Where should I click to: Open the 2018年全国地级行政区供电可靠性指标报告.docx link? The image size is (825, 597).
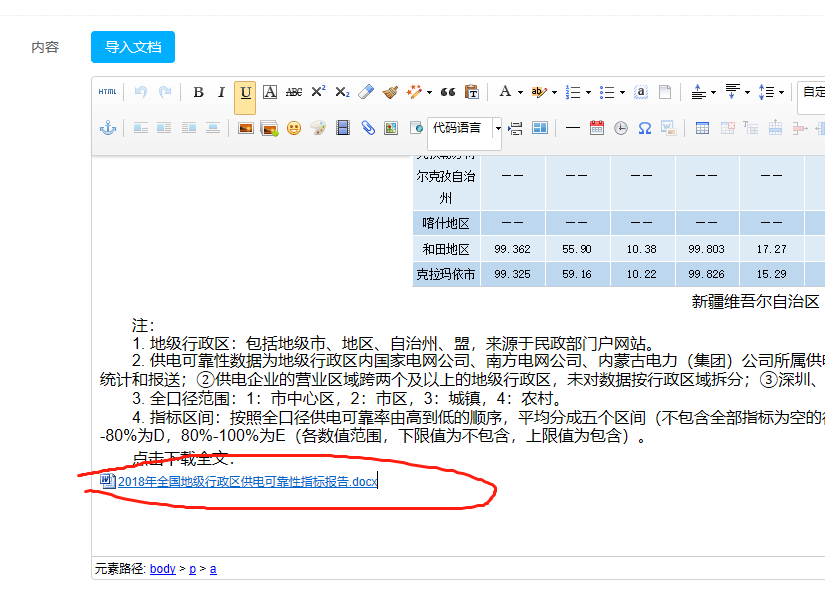[x=247, y=482]
